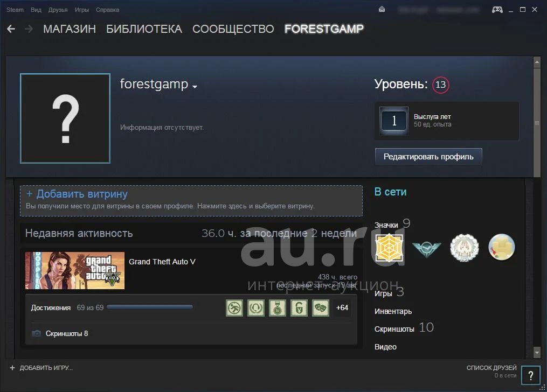View the running man achievement icon
This screenshot has width=547, height=392.
(x=234, y=308)
